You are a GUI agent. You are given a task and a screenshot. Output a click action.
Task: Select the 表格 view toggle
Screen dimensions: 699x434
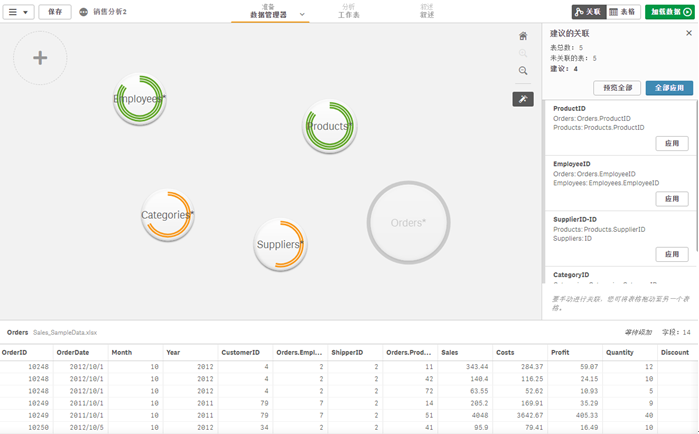[623, 12]
